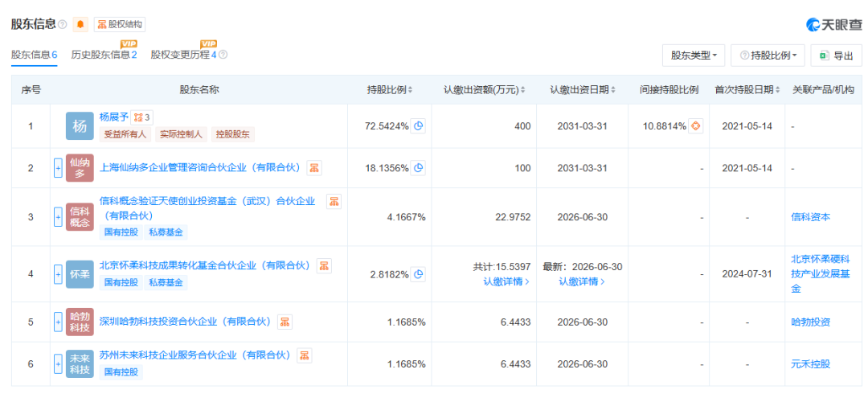Open 北京怀柔科技成果转化基金合伙企业 link
The image size is (868, 394).
[205, 265]
